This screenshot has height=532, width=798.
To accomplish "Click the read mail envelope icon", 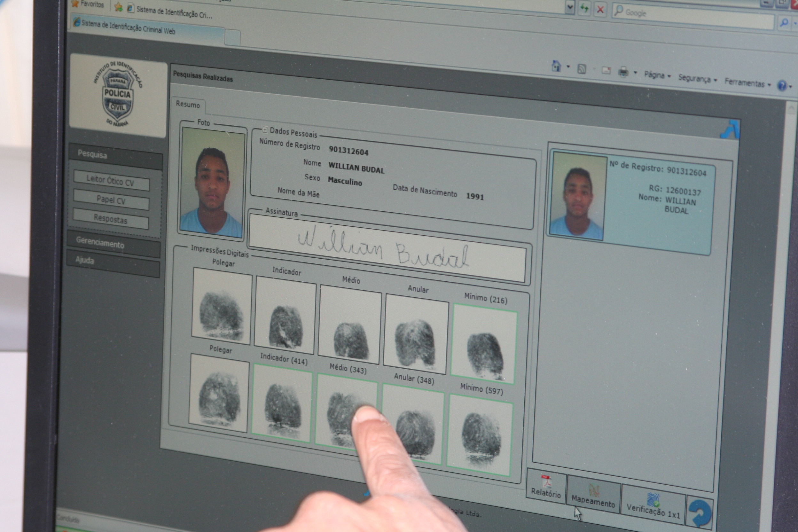I will tap(606, 70).
